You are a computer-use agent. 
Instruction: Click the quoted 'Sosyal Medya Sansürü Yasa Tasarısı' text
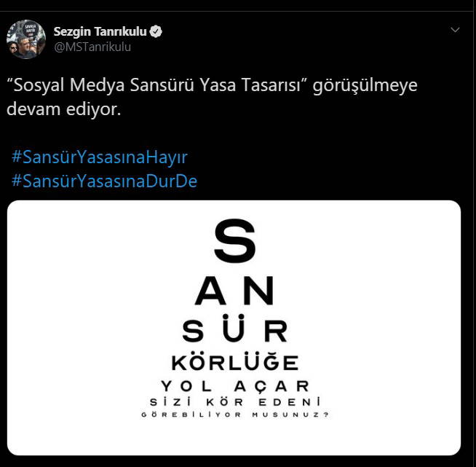coord(157,85)
